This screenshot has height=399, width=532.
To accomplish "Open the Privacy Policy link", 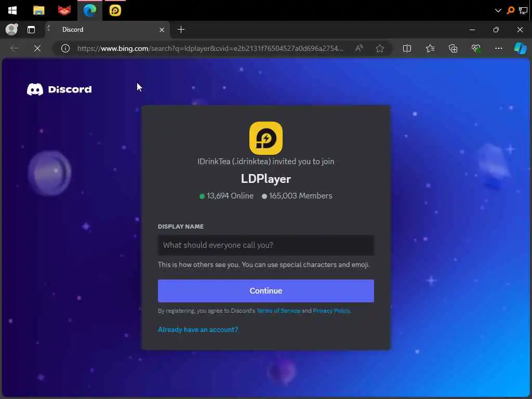I will [331, 311].
